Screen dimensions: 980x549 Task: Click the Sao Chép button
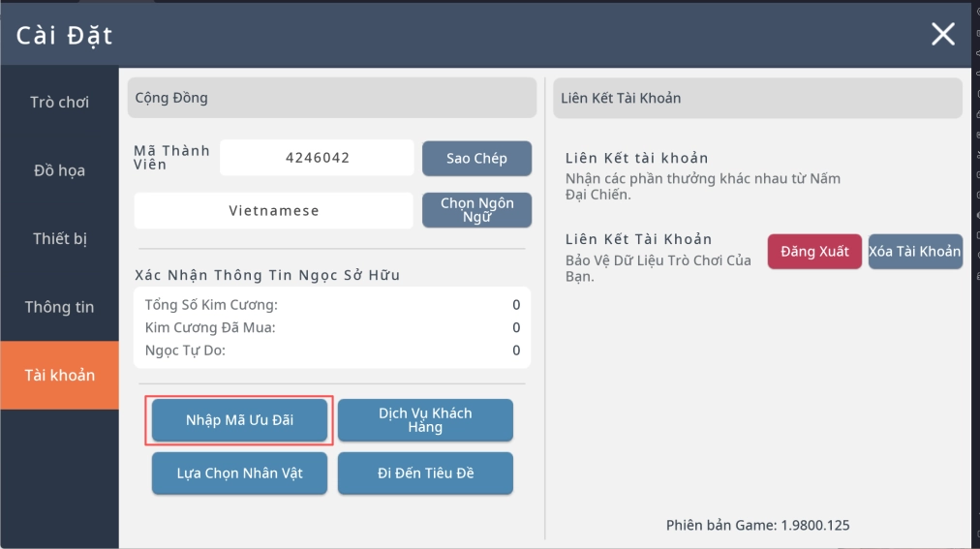coord(476,158)
